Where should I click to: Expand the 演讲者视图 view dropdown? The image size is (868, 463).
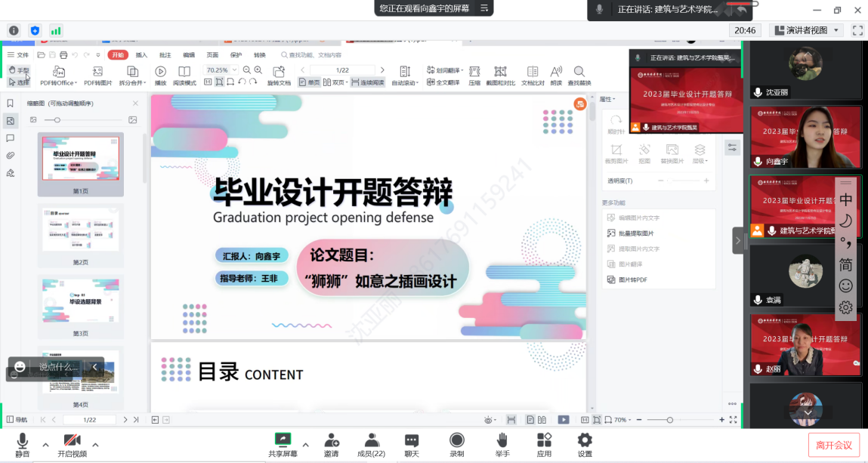(x=808, y=30)
